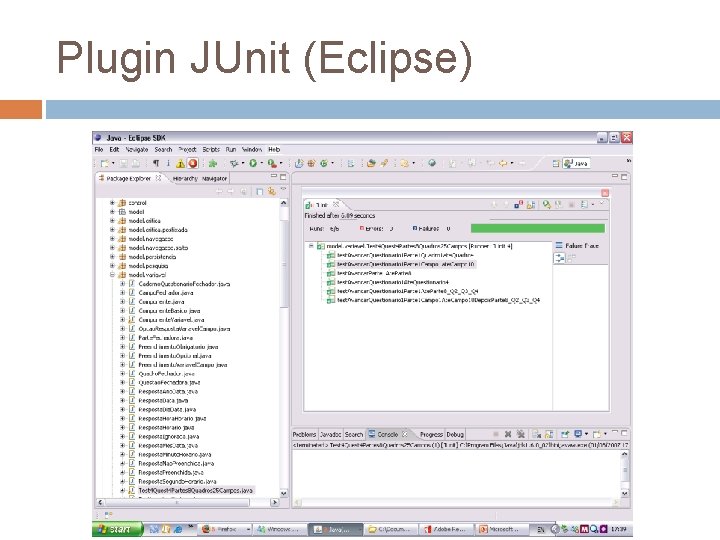
Task: Click the Open Perspective icon
Action: coord(556,163)
